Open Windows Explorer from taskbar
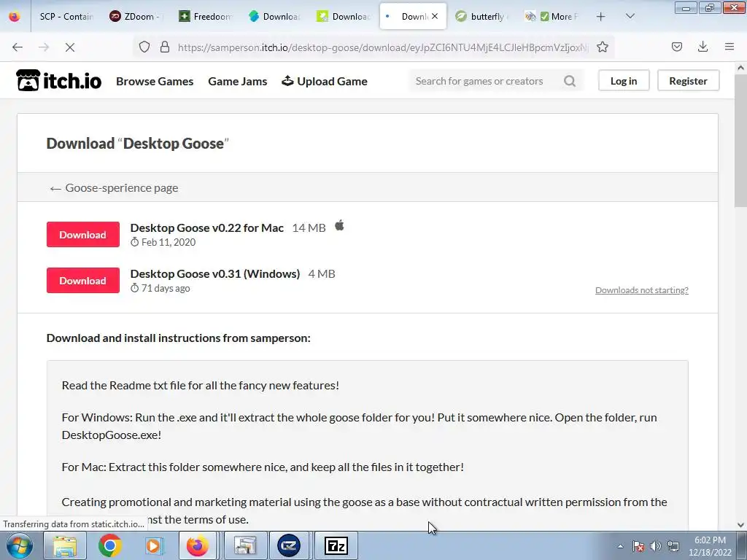Viewport: 747px width, 560px height. 65,545
